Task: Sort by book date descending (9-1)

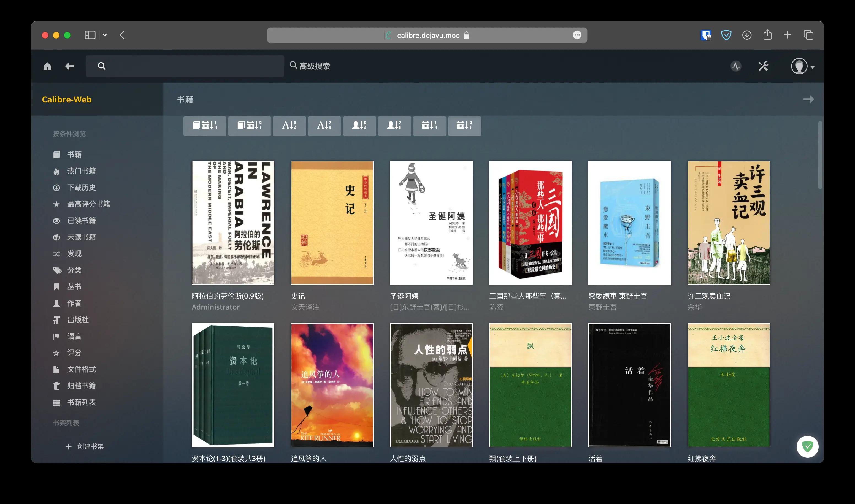Action: 249,126
